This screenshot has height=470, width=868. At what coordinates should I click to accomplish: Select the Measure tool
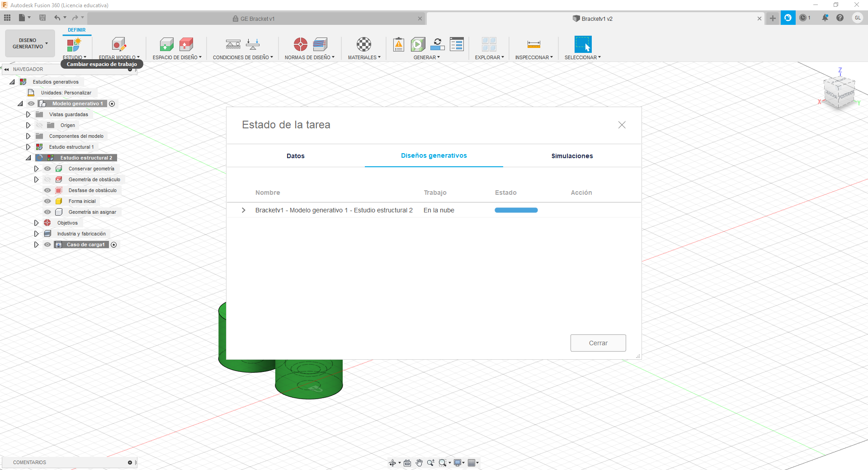point(534,44)
